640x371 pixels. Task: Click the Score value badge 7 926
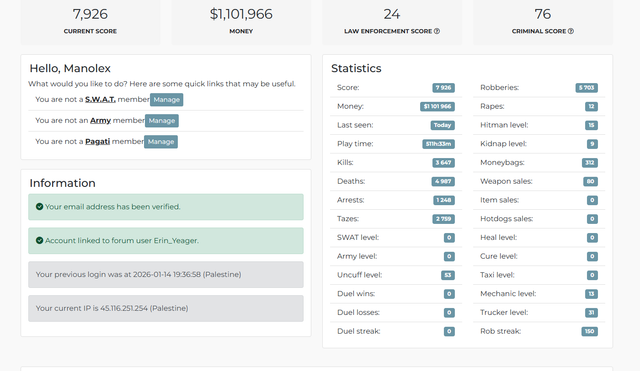click(x=444, y=88)
